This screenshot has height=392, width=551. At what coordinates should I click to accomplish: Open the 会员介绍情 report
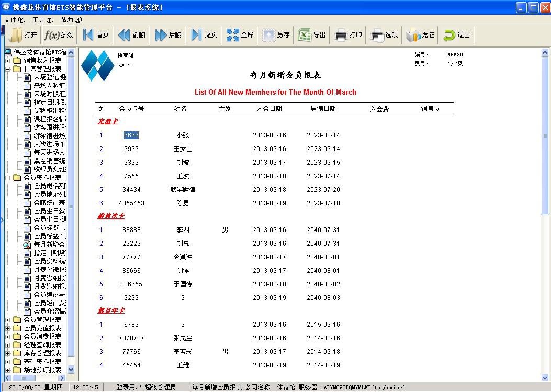[x=50, y=312]
